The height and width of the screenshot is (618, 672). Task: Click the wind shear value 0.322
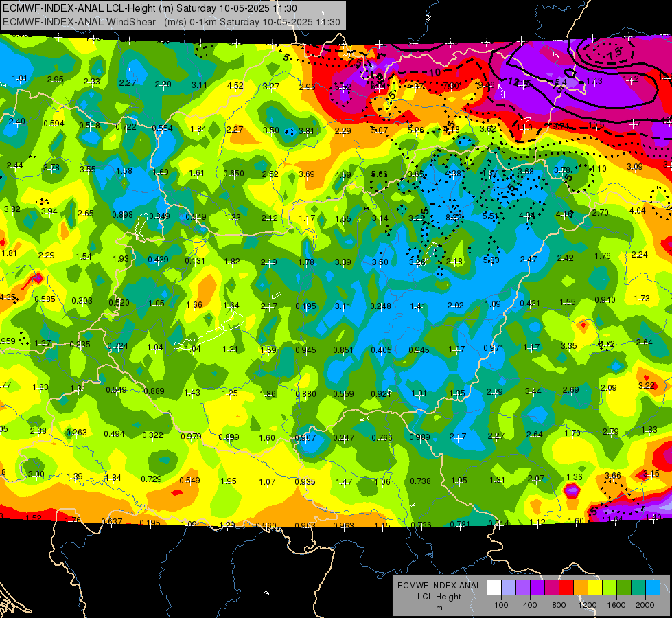[152, 435]
